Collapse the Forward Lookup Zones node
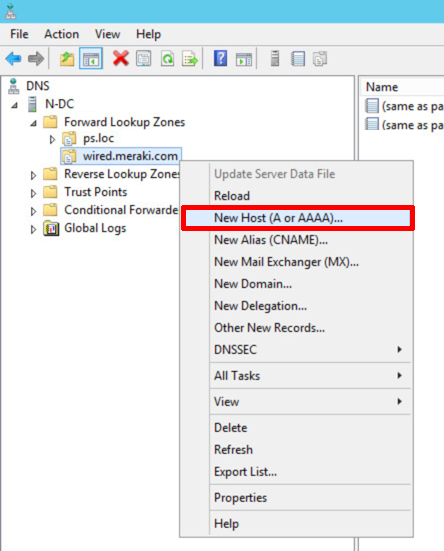The image size is (444, 551). [33, 123]
